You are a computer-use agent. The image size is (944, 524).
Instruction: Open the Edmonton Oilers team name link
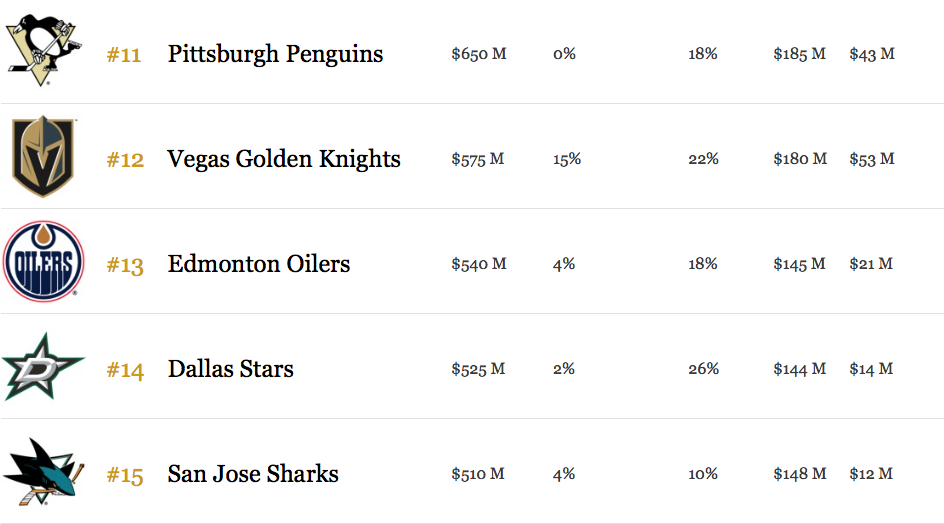tap(259, 264)
